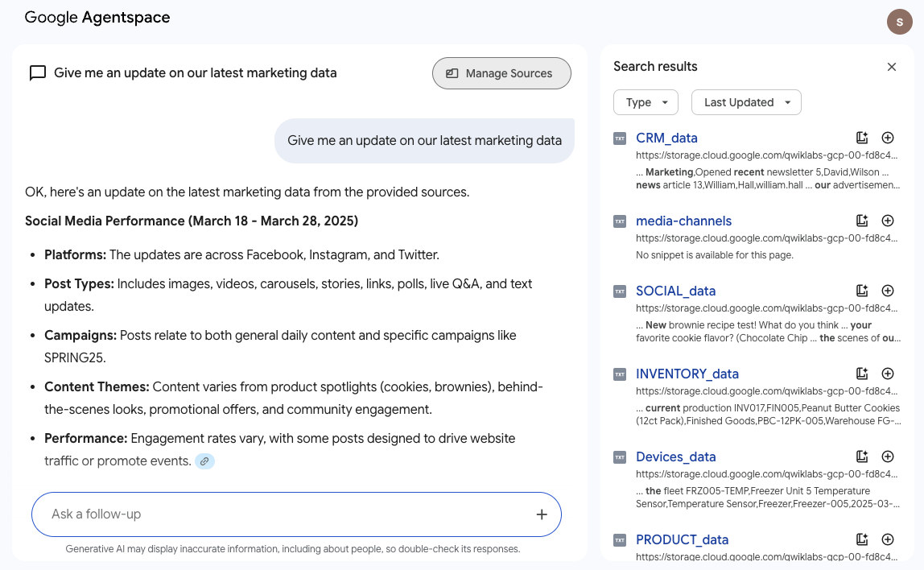This screenshot has height=570, width=924.
Task: Click the 'Search results' panel heading
Action: click(655, 67)
